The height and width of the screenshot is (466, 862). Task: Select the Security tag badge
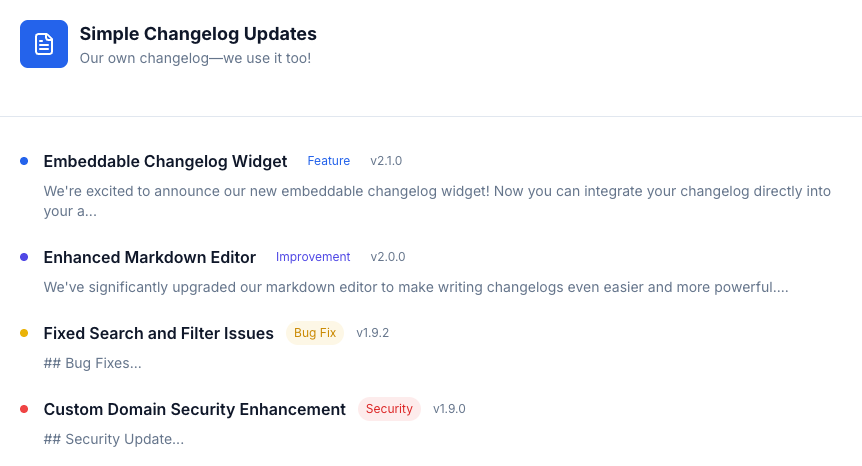tap(389, 409)
